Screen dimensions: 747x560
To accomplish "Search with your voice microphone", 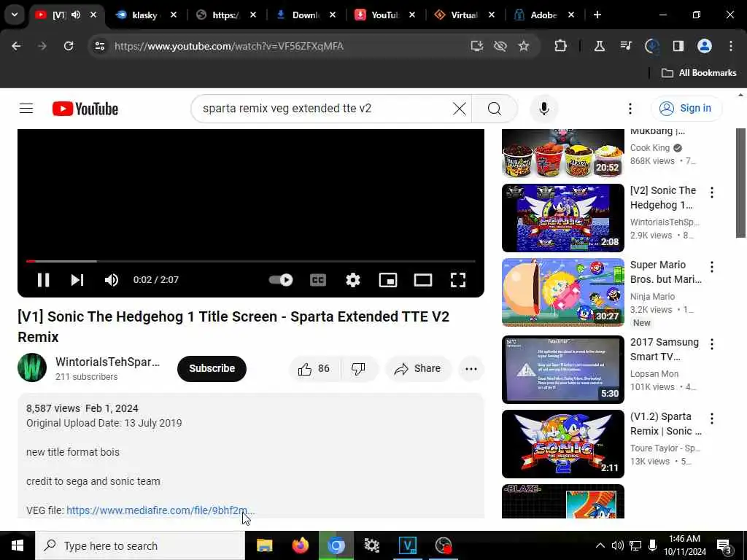I will [x=543, y=109].
